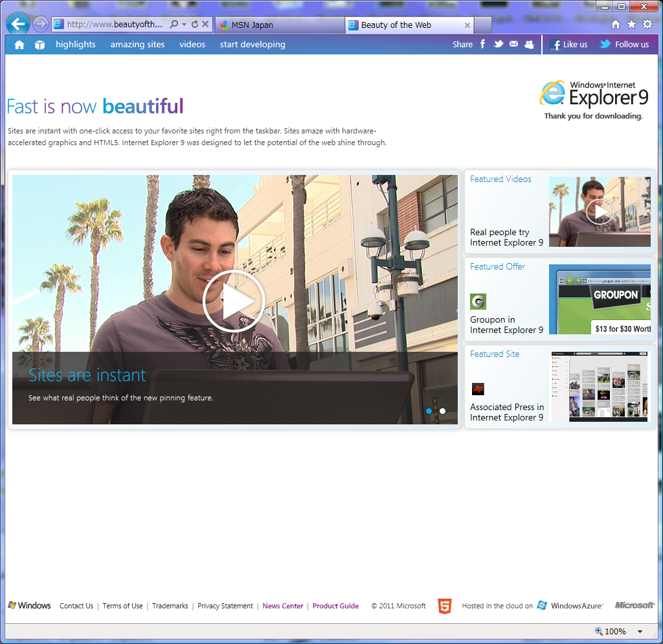Click the address bar search magnifier icon
The height and width of the screenshot is (644, 663).
174,24
